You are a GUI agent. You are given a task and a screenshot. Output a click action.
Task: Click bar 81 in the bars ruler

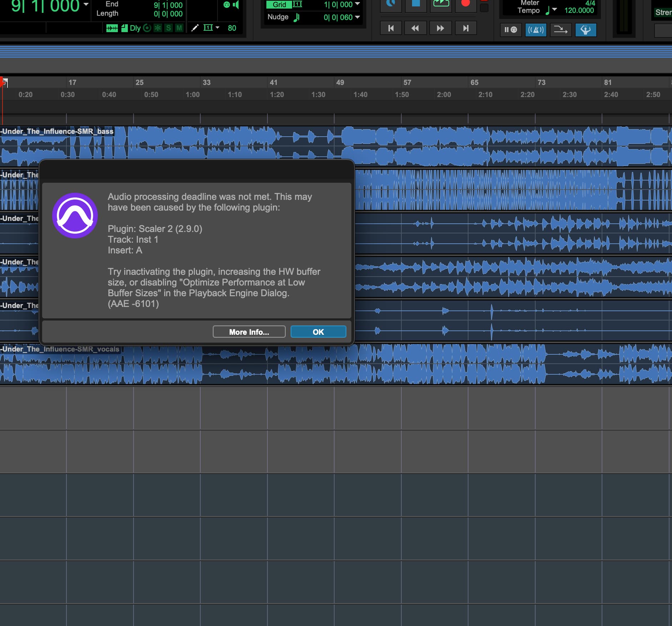(x=608, y=82)
